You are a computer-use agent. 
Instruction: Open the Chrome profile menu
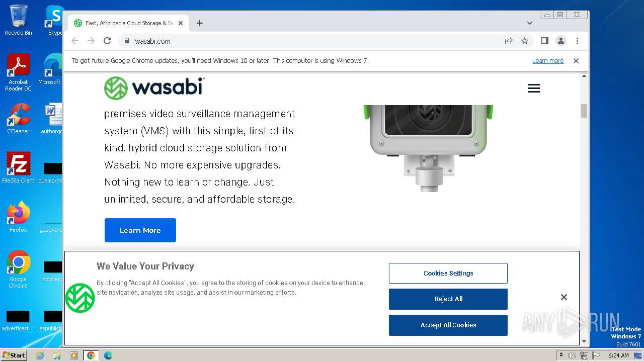pos(561,41)
